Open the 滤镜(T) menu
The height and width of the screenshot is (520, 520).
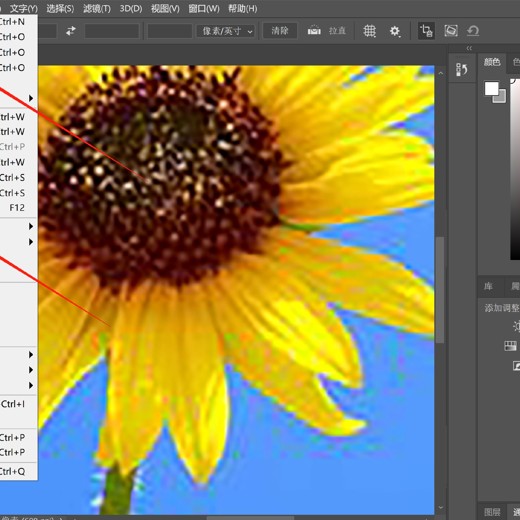coord(97,9)
